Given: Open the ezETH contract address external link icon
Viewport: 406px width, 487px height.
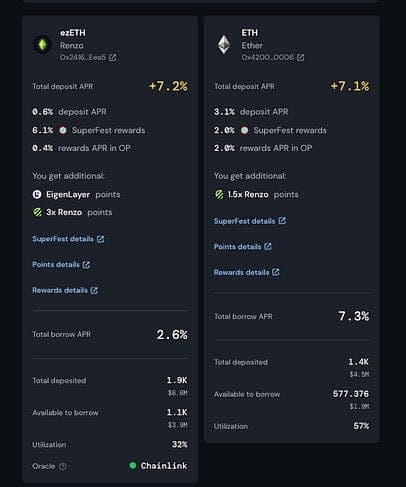Looking at the screenshot, I should [113, 57].
